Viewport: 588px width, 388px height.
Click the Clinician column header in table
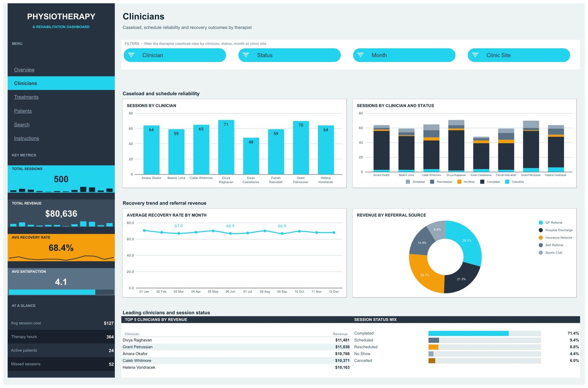coord(132,334)
